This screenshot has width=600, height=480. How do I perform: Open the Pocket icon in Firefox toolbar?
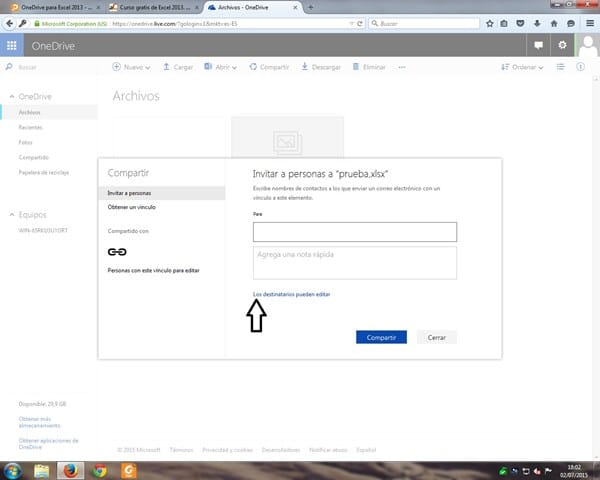point(520,23)
